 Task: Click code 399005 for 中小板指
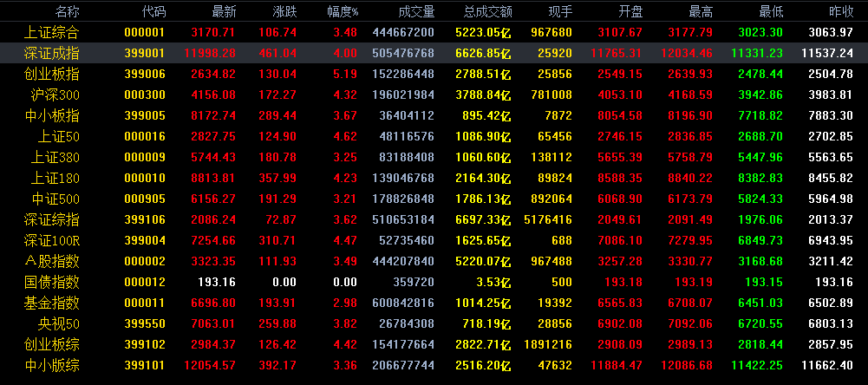tap(145, 116)
